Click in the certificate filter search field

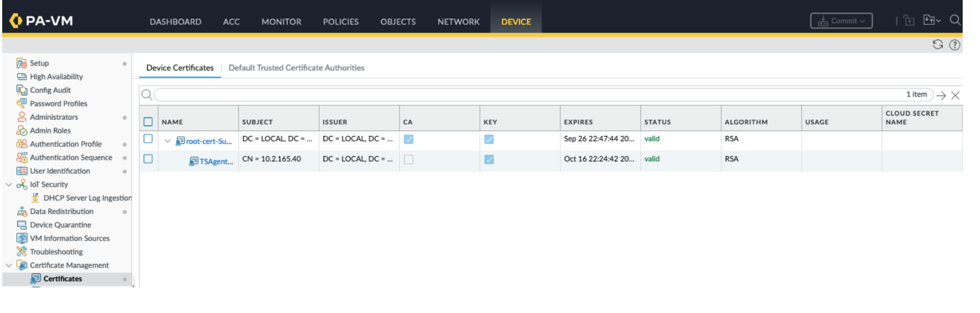pos(525,95)
